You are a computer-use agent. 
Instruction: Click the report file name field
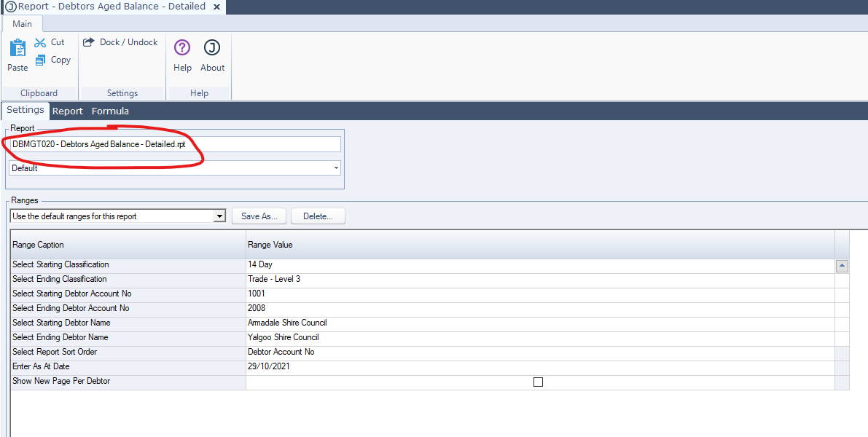(175, 144)
